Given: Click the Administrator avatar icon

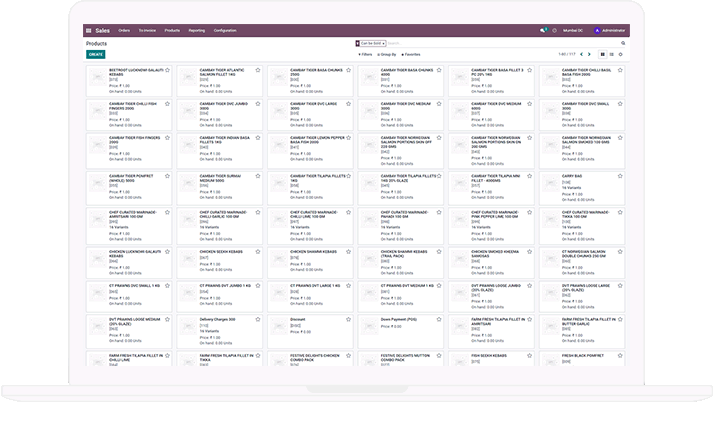Looking at the screenshot, I should click(597, 31).
